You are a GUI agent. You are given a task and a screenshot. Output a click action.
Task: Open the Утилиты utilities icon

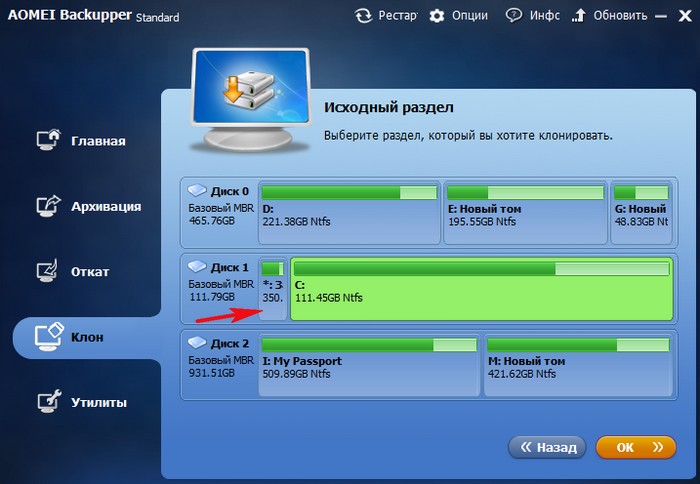point(48,401)
